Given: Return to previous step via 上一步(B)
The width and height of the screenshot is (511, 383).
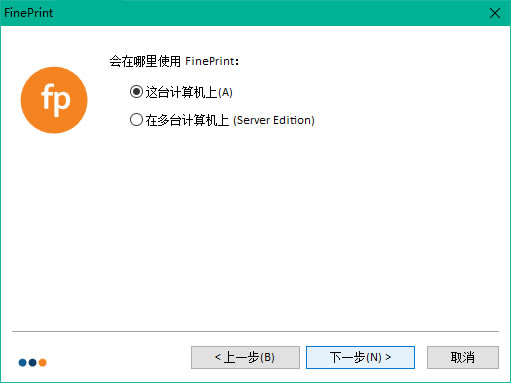Looking at the screenshot, I should point(245,357).
